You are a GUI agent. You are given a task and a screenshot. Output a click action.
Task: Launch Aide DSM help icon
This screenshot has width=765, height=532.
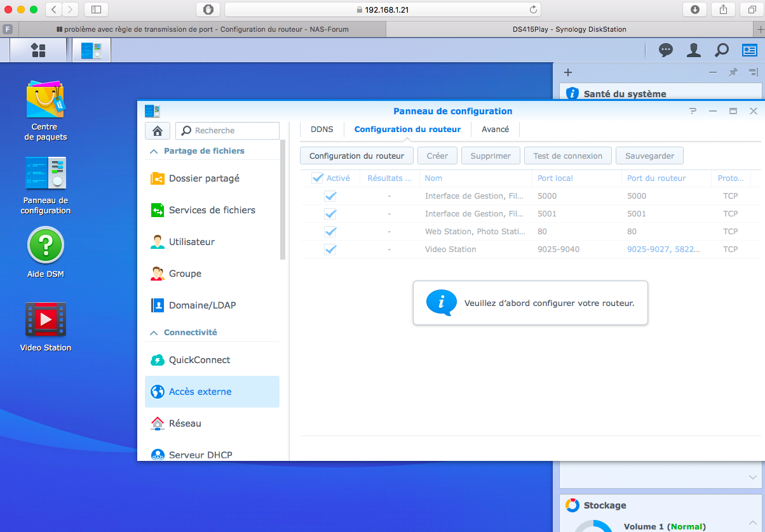click(45, 245)
